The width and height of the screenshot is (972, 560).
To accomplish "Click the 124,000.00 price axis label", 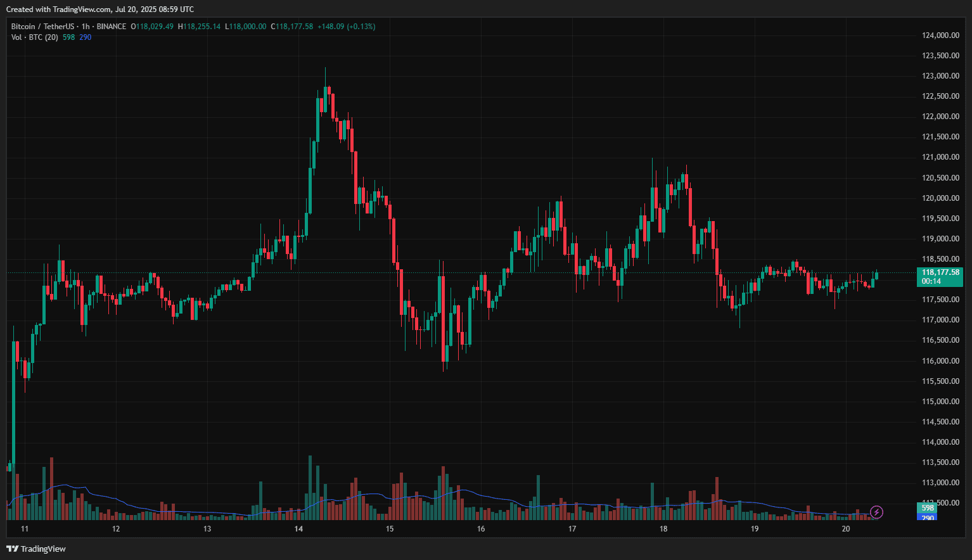I will (940, 35).
